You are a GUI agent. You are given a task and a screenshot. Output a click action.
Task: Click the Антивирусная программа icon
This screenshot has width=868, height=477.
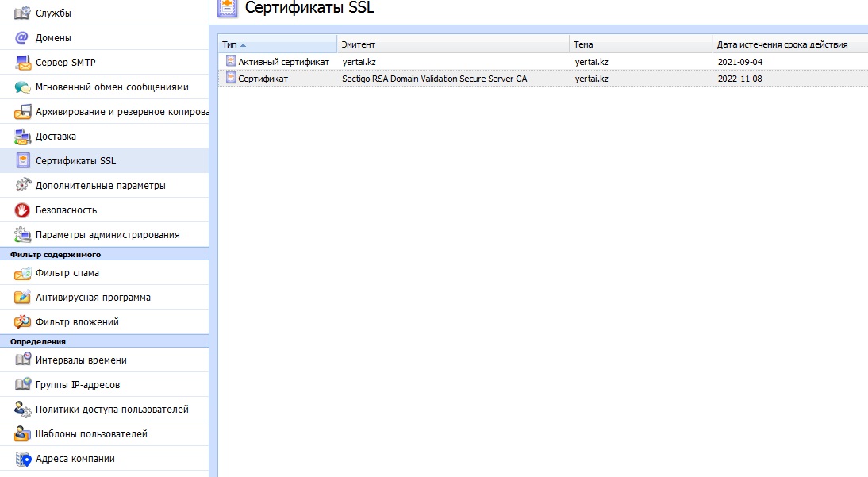click(x=22, y=298)
